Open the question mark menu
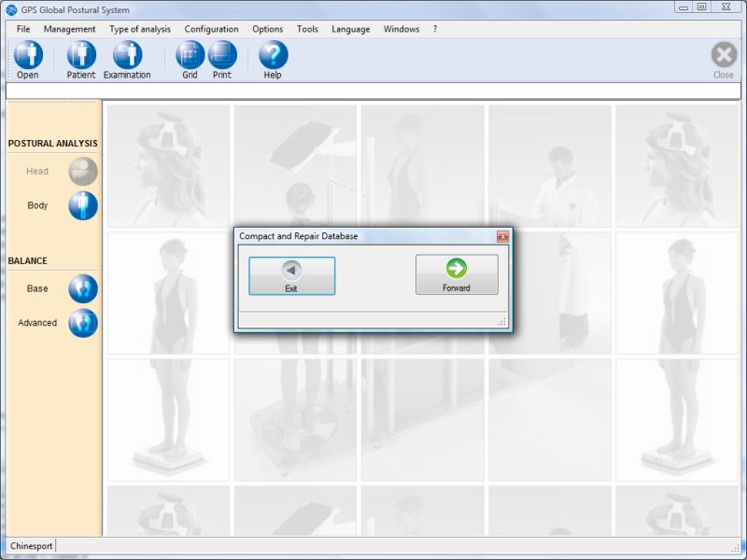Image resolution: width=747 pixels, height=560 pixels. pos(435,29)
